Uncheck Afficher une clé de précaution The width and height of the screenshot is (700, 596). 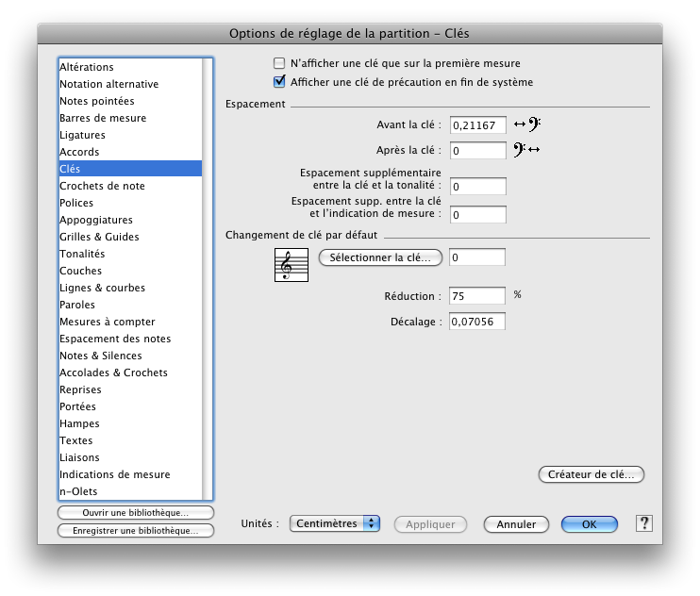pyautogui.click(x=279, y=82)
